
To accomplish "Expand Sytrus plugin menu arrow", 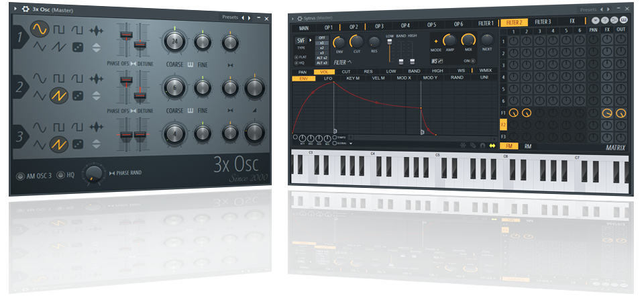I will [x=292, y=18].
